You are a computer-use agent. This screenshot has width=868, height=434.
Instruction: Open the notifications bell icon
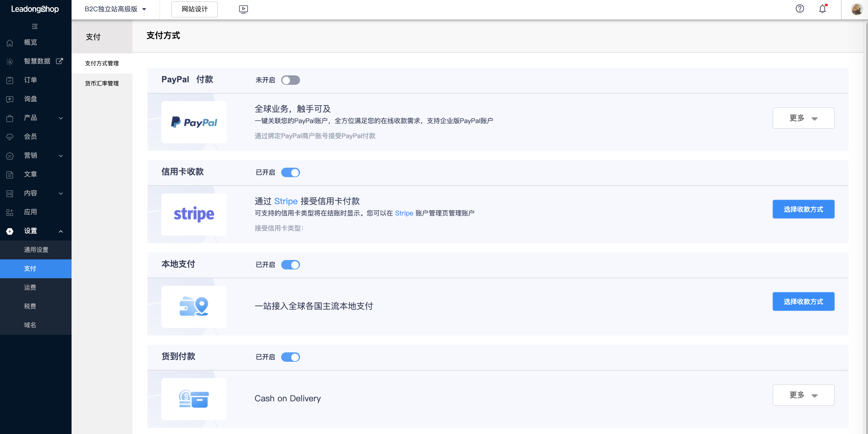[x=822, y=9]
